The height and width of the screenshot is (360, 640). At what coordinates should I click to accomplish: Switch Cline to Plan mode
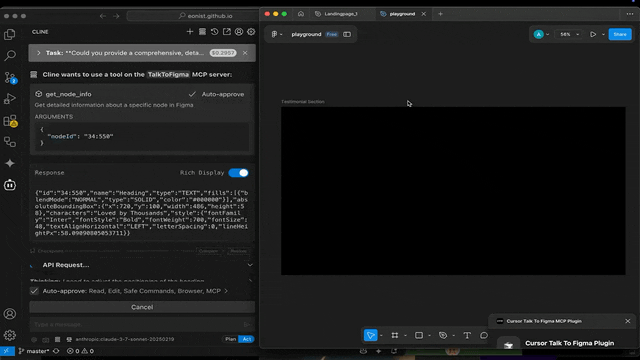(x=230, y=339)
